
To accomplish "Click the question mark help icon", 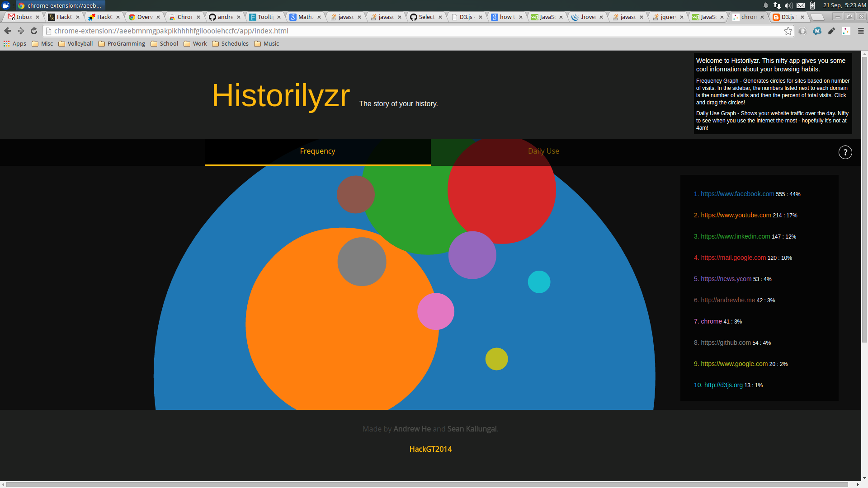I will [x=845, y=152].
